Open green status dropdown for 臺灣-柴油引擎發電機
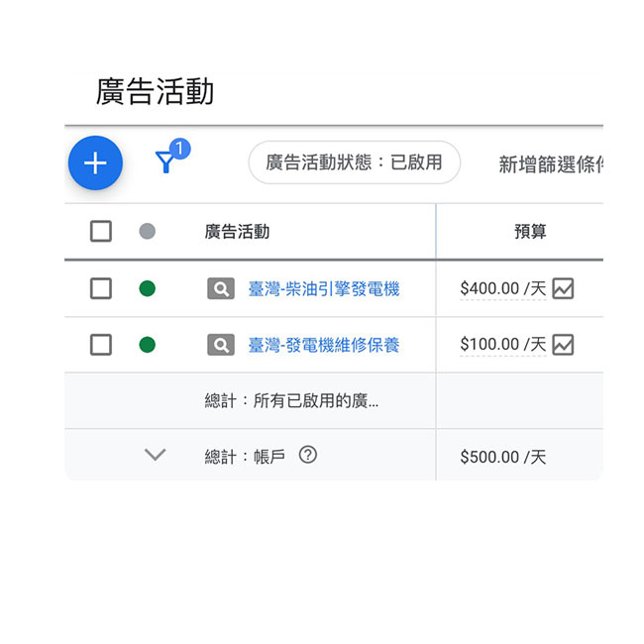The image size is (644, 644). point(148,289)
